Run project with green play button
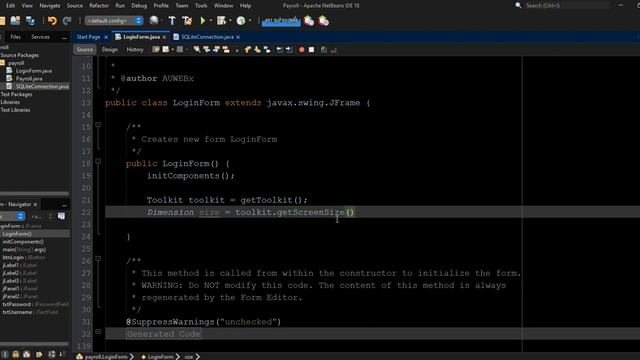 click(202, 21)
